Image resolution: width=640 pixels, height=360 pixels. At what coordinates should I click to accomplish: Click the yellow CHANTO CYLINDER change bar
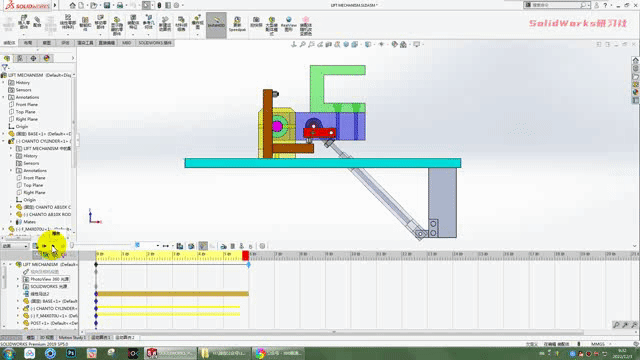click(x=169, y=307)
